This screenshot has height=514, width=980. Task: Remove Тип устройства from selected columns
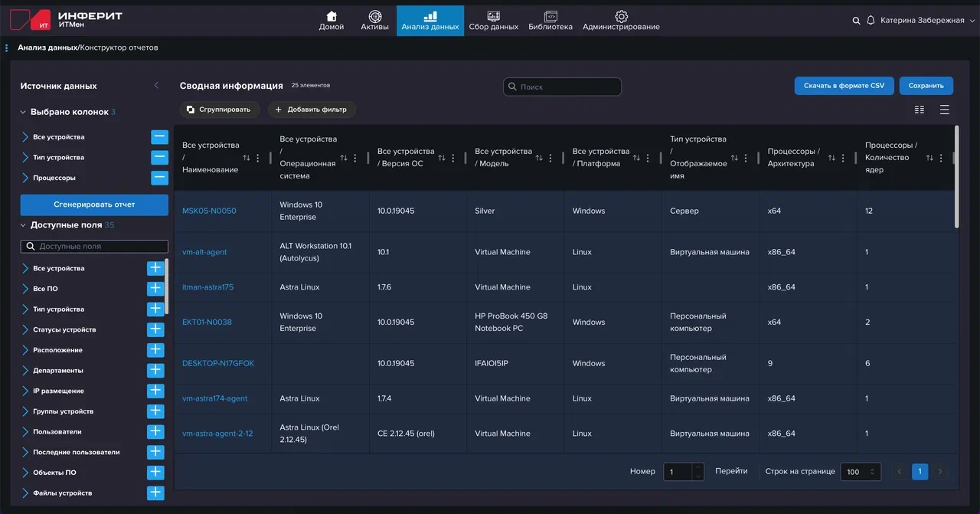click(159, 157)
